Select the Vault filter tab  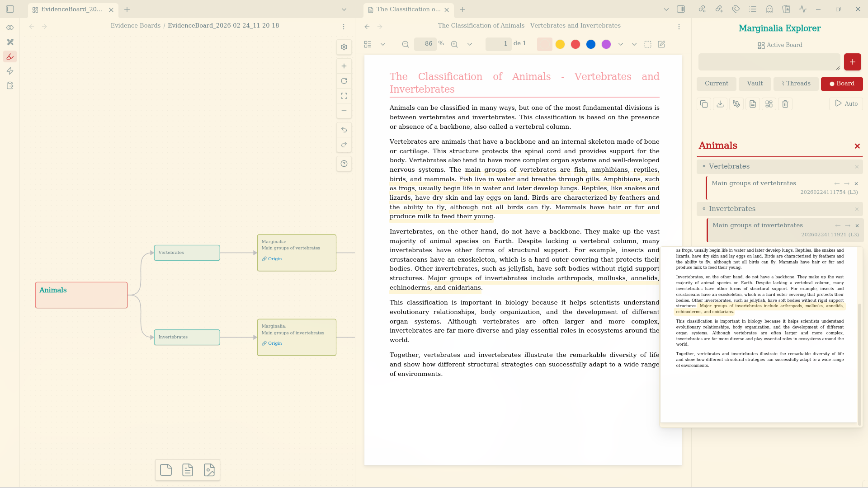pos(755,84)
